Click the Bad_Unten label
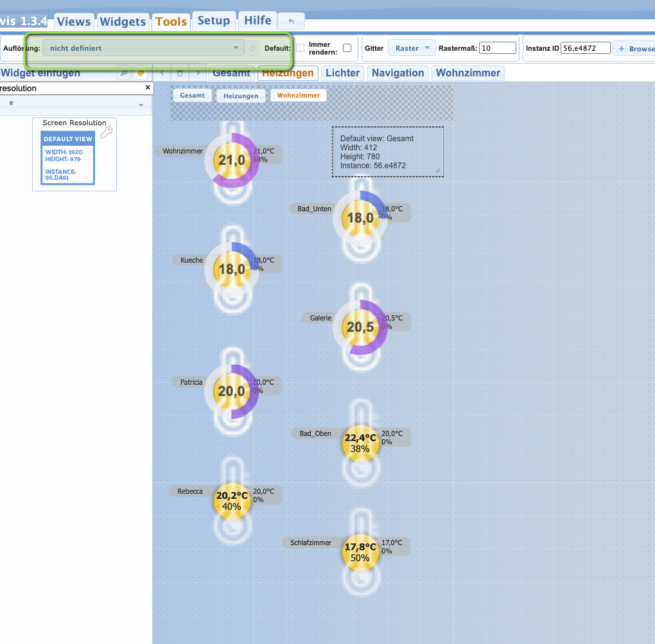655x644 pixels. (x=314, y=209)
